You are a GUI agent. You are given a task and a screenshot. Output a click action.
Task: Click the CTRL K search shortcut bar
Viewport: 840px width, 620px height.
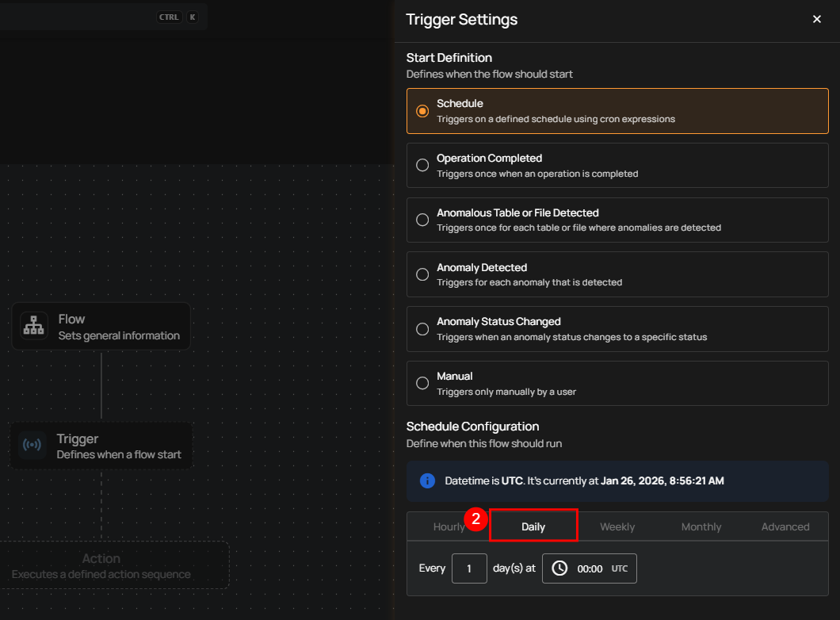[x=103, y=17]
